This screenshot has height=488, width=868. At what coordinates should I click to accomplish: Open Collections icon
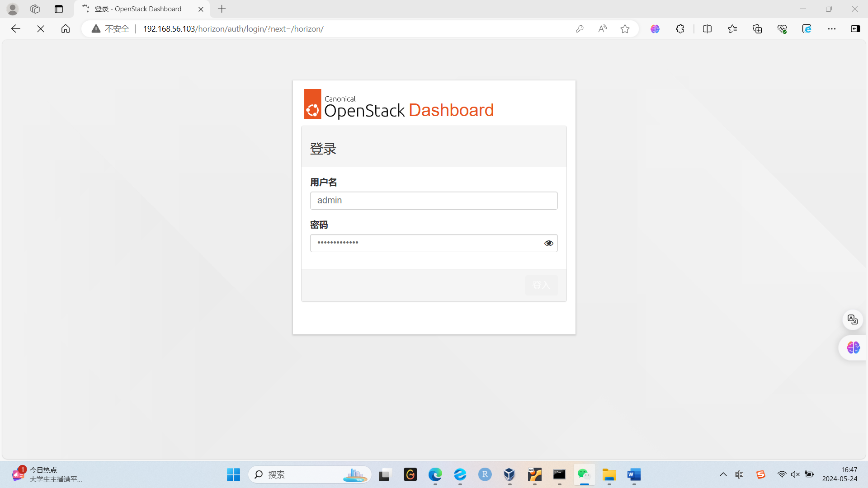click(x=757, y=29)
